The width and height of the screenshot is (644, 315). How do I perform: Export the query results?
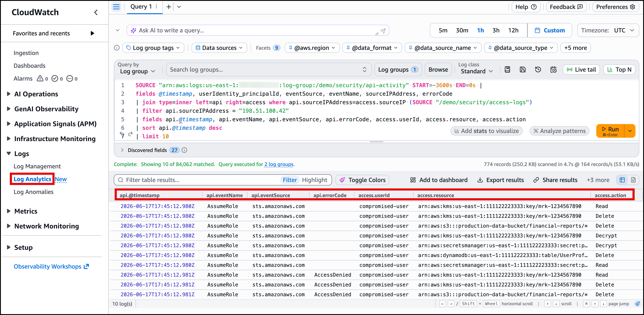(x=500, y=180)
